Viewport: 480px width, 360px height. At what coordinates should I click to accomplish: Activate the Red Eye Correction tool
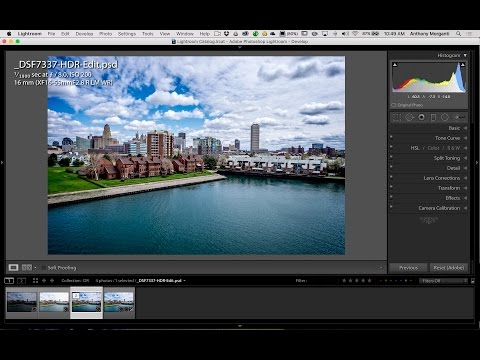click(x=421, y=117)
